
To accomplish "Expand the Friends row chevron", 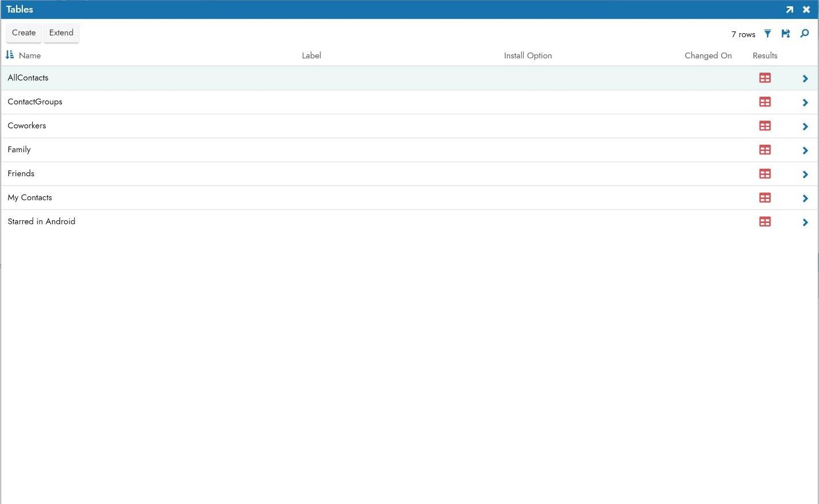I will coord(805,174).
